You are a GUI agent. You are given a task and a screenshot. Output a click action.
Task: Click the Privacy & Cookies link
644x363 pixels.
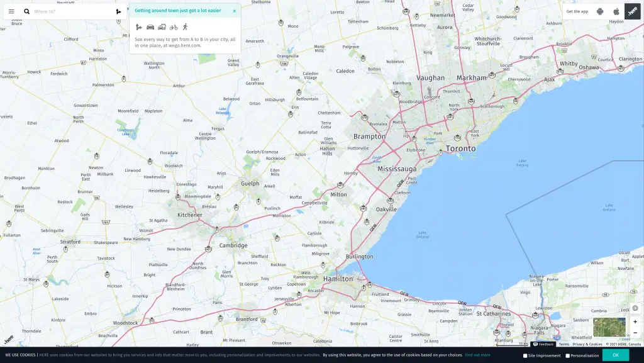pyautogui.click(x=586, y=344)
